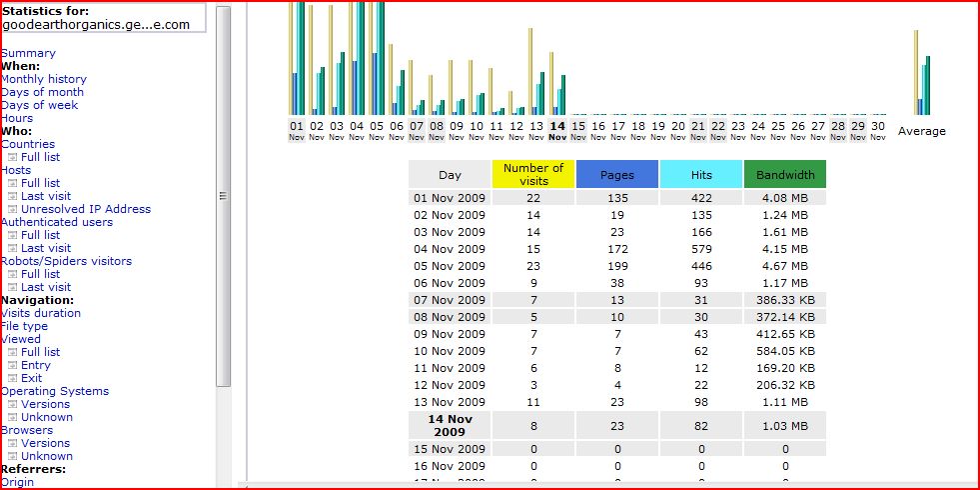
Task: Click the 05 Nov 2009 row label
Action: point(450,266)
